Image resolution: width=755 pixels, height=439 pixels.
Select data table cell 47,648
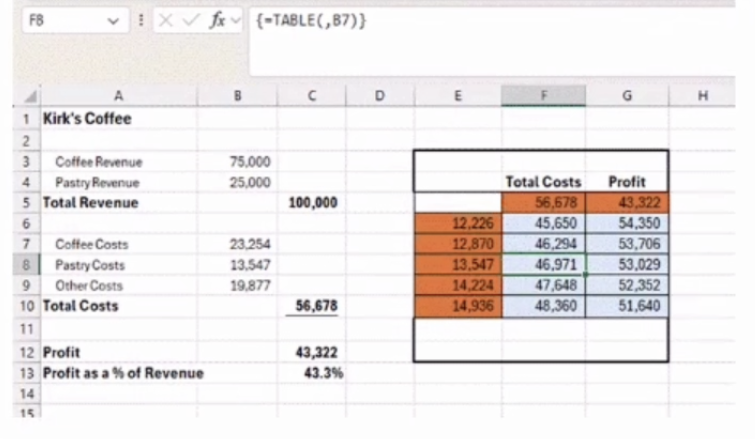(544, 285)
